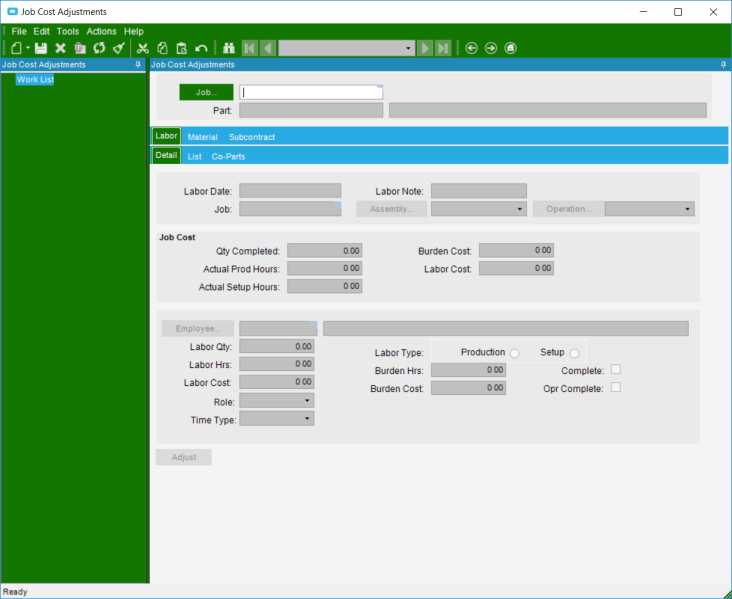
Task: Click the Undo arrow icon
Action: [x=201, y=48]
